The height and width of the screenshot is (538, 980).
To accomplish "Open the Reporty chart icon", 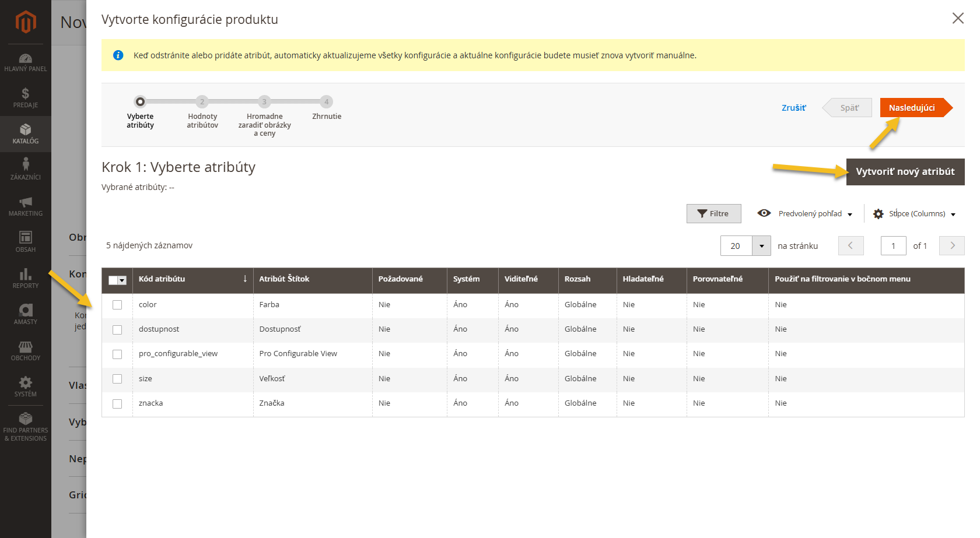I will (25, 275).
